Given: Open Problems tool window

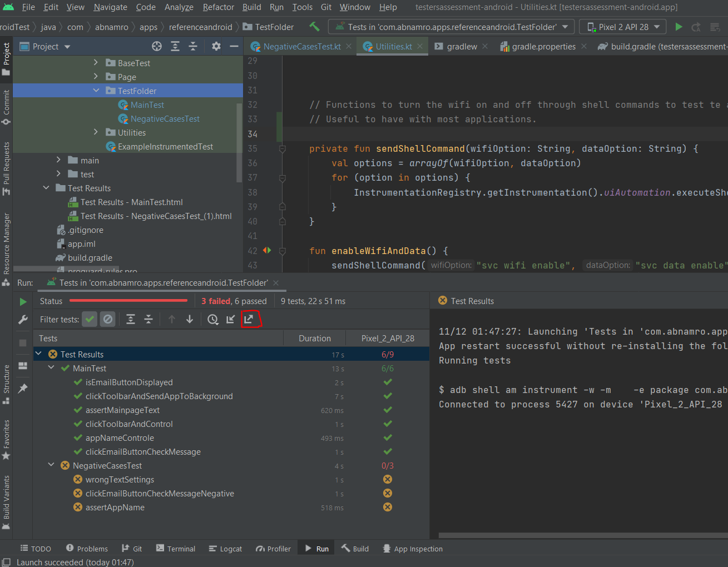Looking at the screenshot, I should click(87, 549).
